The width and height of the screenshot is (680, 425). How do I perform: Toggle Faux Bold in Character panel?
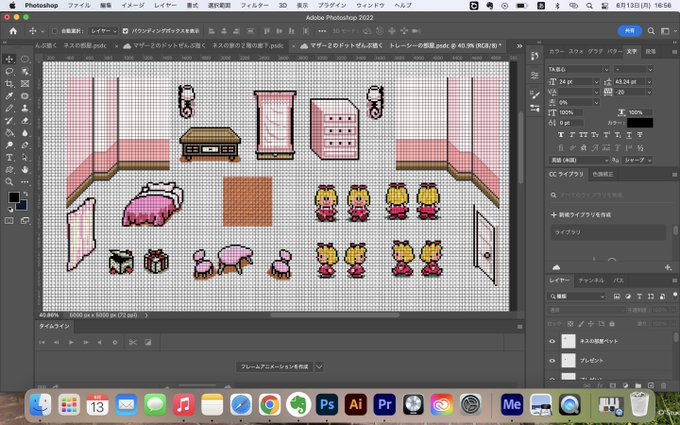[560, 135]
